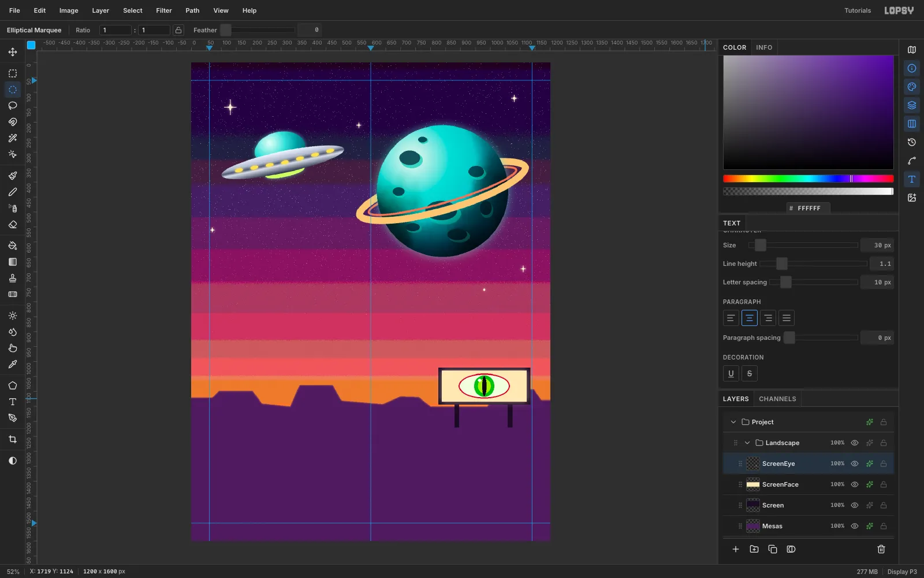Viewport: 924px width, 578px height.
Task: Delete layer with the trash icon
Action: coord(881,549)
